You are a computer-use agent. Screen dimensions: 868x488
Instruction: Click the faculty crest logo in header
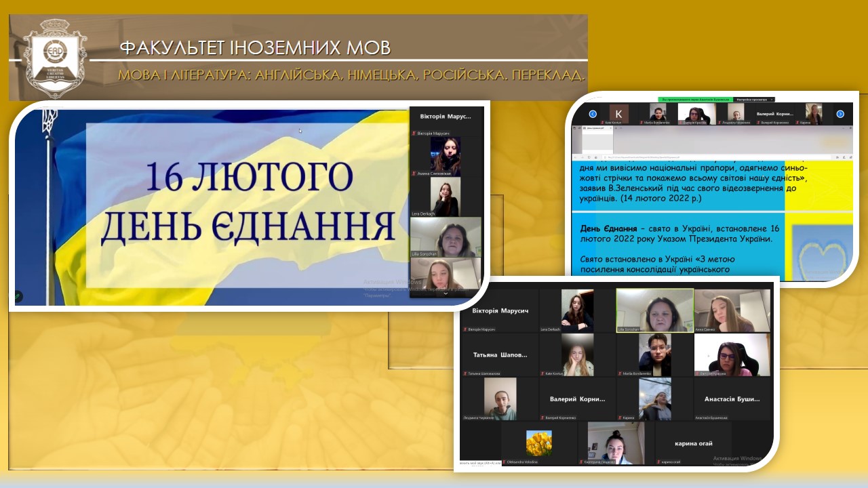(x=55, y=58)
